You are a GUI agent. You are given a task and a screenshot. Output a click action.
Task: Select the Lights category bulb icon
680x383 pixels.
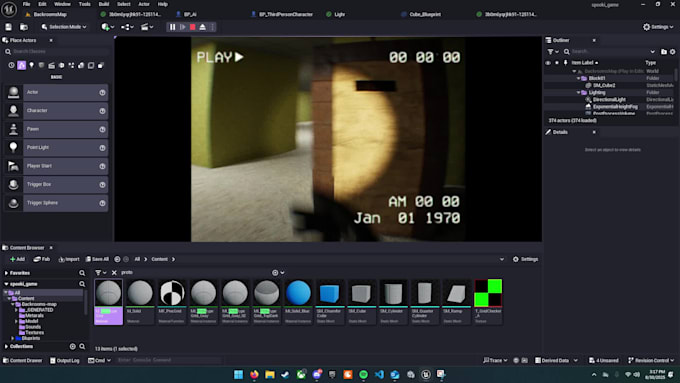click(31, 65)
